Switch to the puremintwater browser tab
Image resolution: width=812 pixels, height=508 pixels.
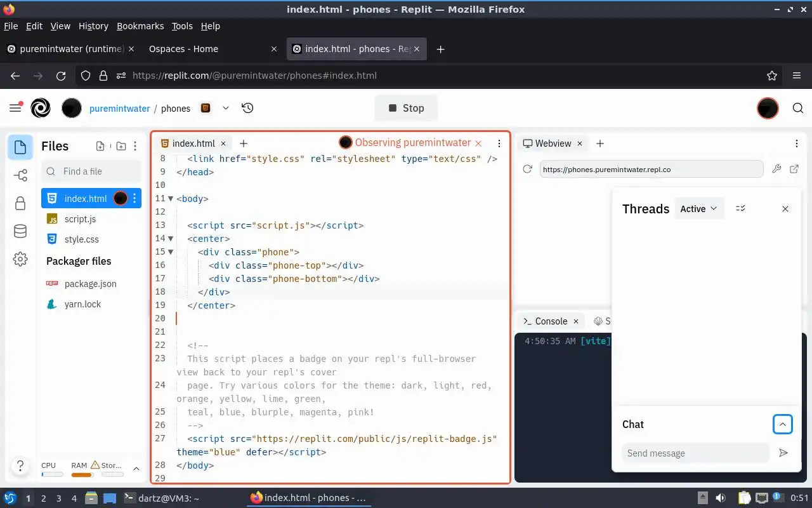coord(70,49)
